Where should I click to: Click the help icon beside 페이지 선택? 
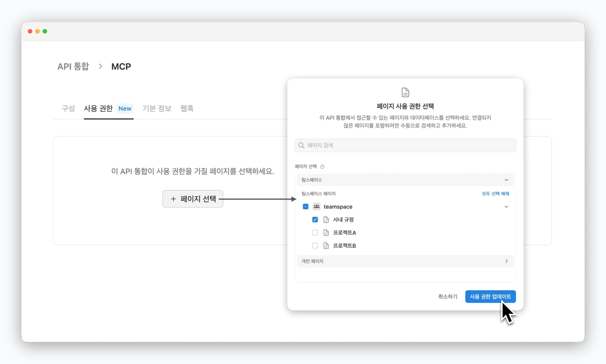coord(322,167)
